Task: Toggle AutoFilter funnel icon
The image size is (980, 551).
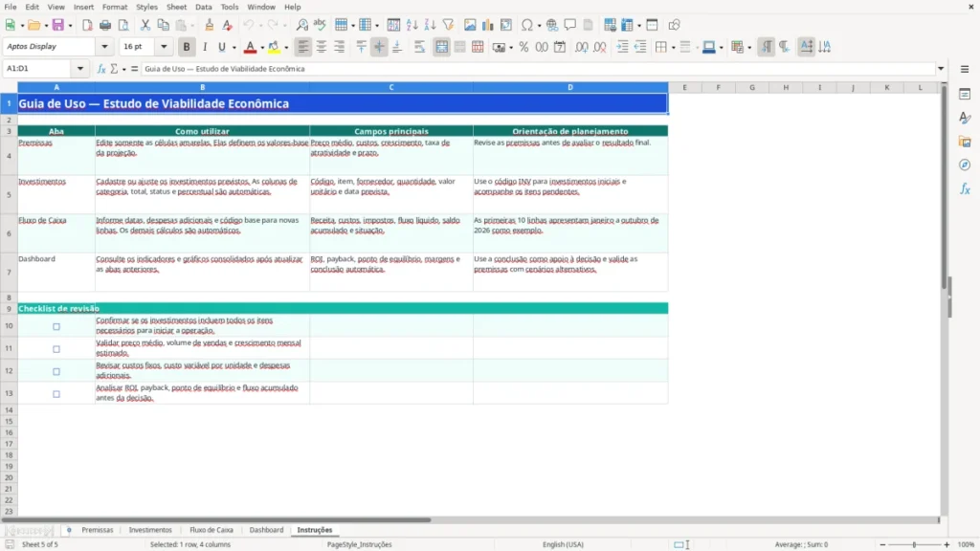Action: click(448, 25)
